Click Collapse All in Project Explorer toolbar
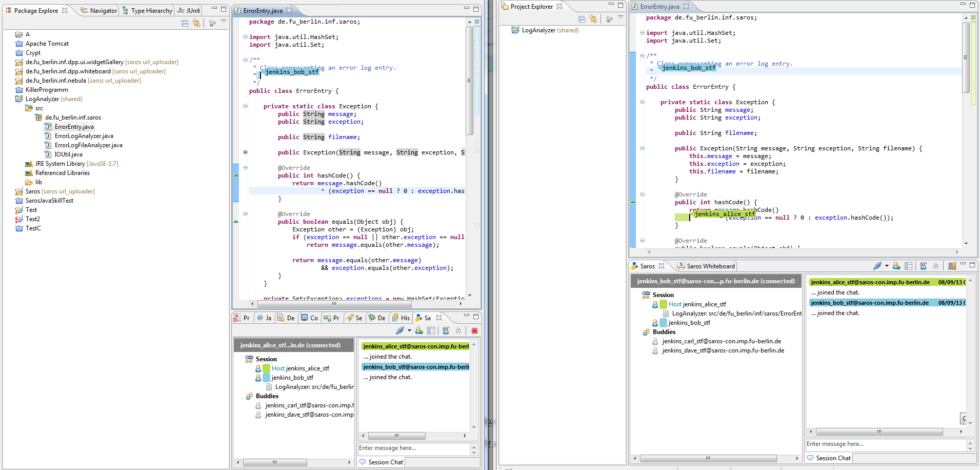 582,19
